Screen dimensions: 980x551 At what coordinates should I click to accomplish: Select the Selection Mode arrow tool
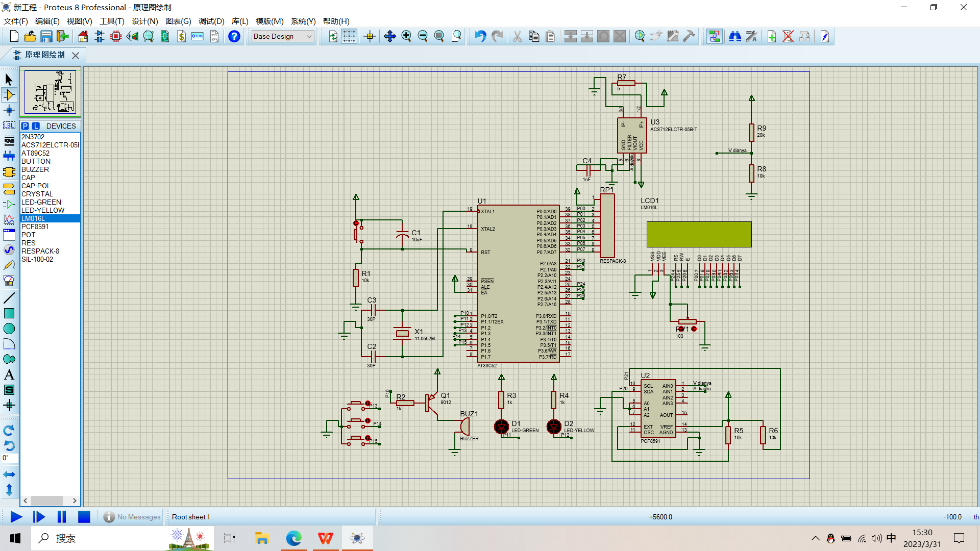tap(9, 80)
